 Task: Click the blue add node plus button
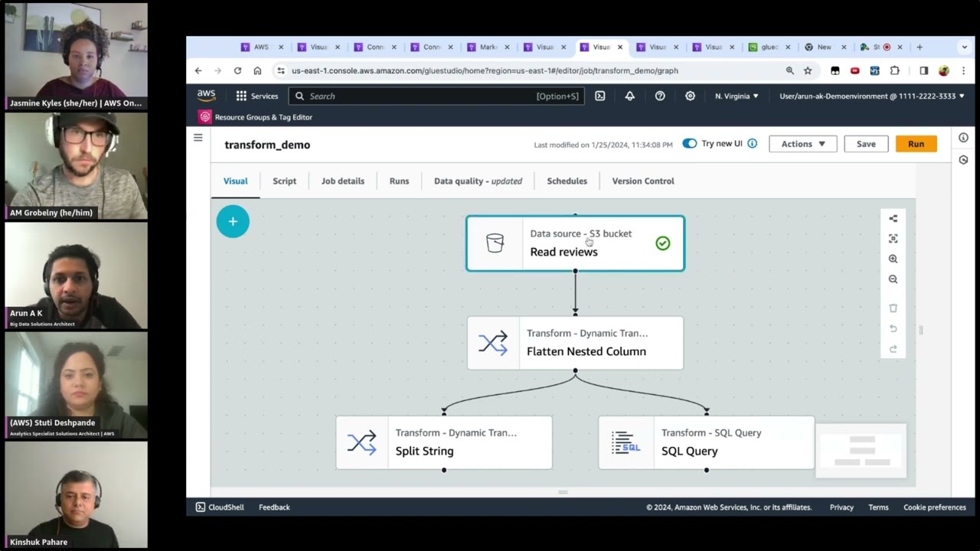point(233,221)
